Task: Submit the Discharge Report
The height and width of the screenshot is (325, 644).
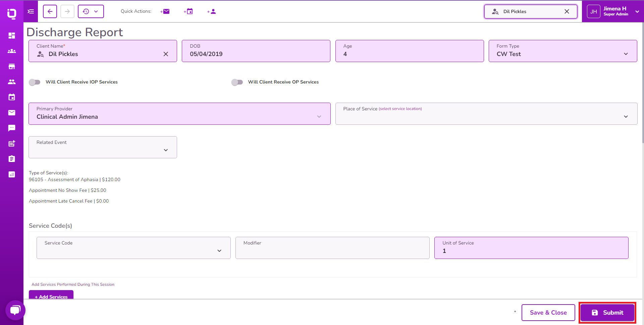Action: pos(607,312)
